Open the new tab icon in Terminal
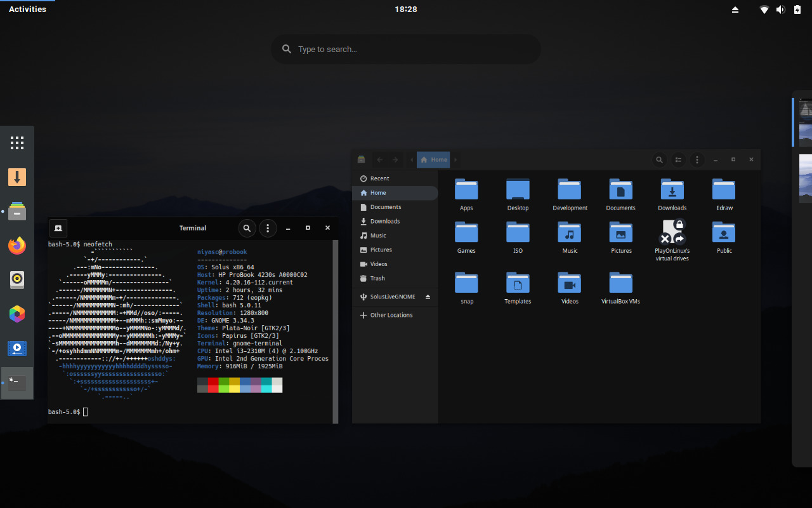Image resolution: width=812 pixels, height=508 pixels. pos(58,228)
